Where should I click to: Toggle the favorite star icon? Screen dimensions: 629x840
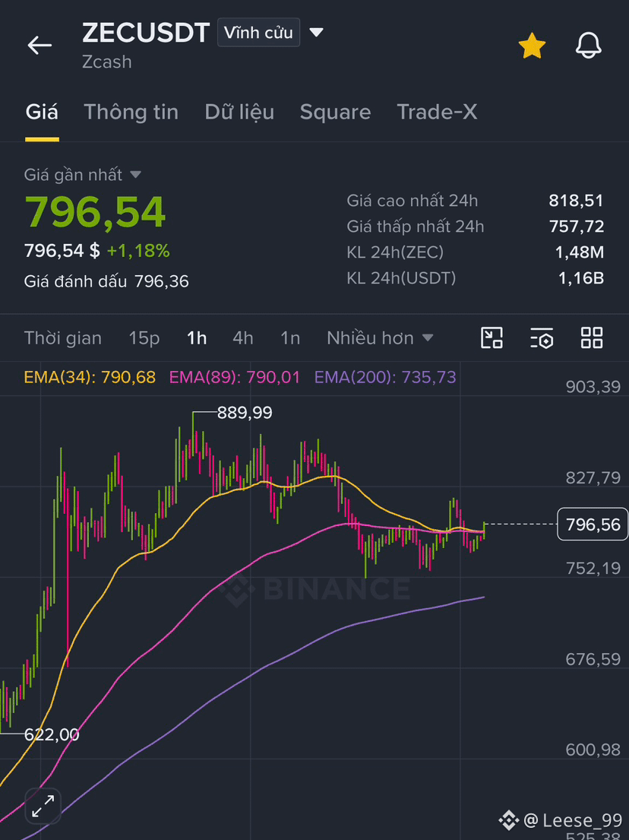(x=532, y=46)
